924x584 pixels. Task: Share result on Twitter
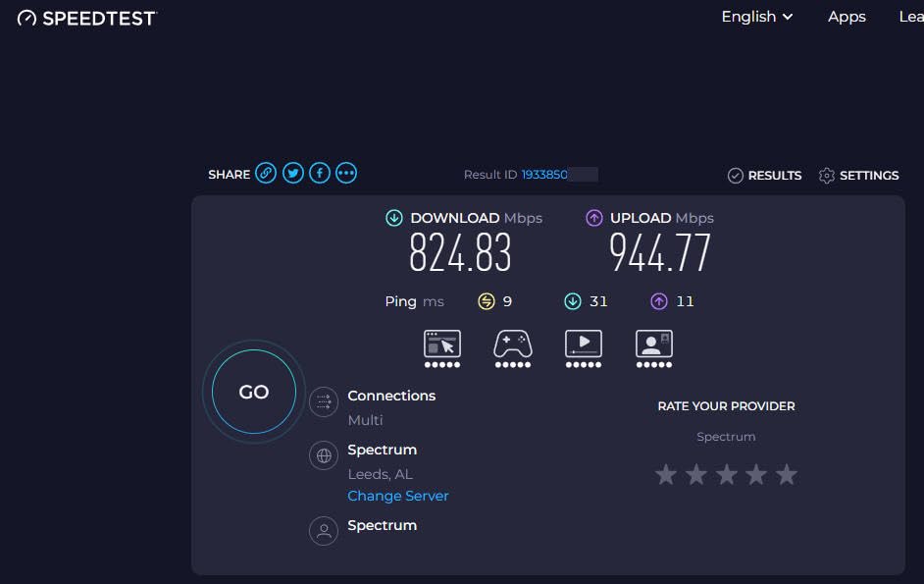(x=293, y=173)
